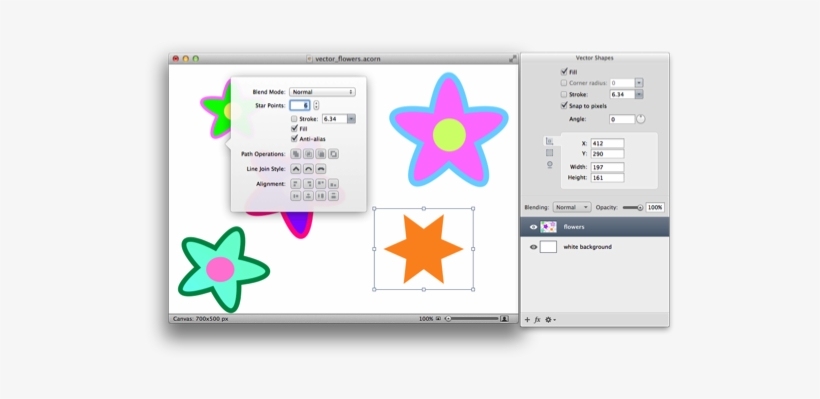Screen dimensions: 820x399
Task: Click the fullscreen arrows icon in title bar
Action: 512,59
